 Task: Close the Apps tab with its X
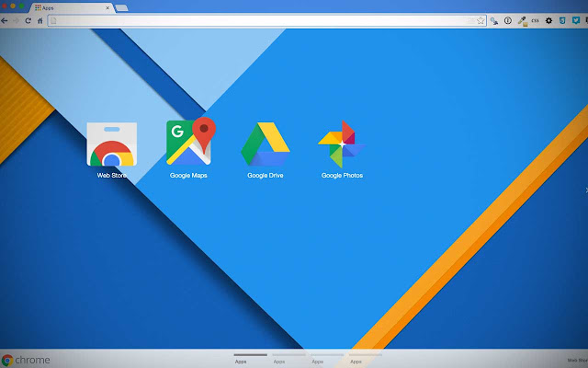(107, 7)
